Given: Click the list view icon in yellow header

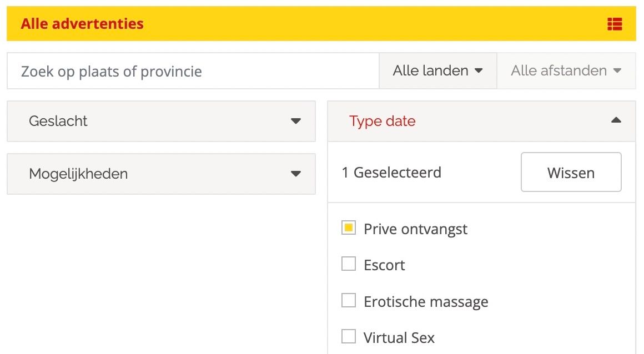Looking at the screenshot, I should tap(615, 24).
